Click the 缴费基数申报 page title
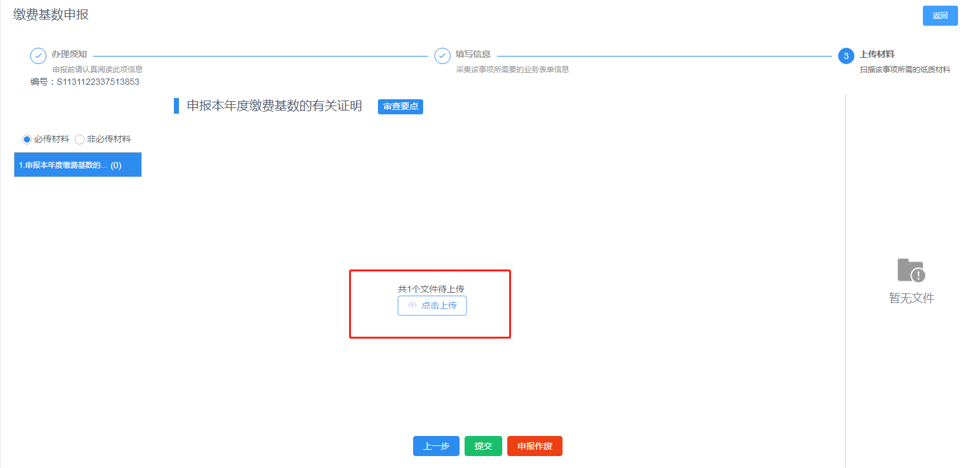Screen dimensions: 980x468 click(51, 14)
